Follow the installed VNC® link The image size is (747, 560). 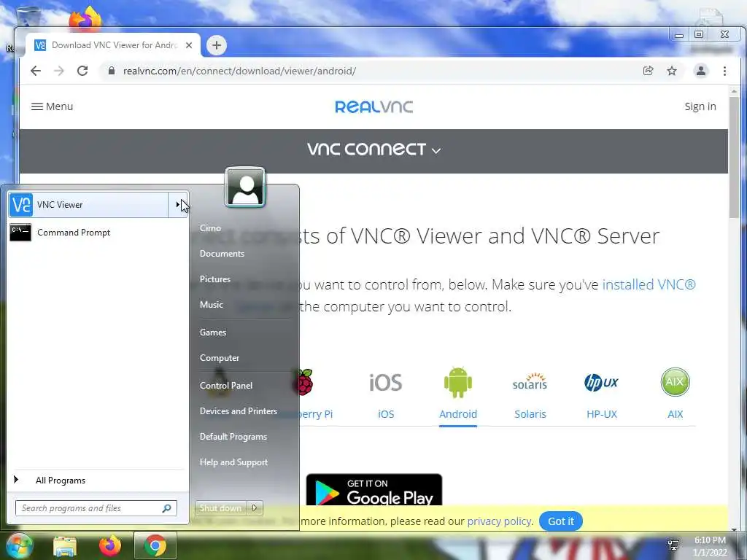649,285
